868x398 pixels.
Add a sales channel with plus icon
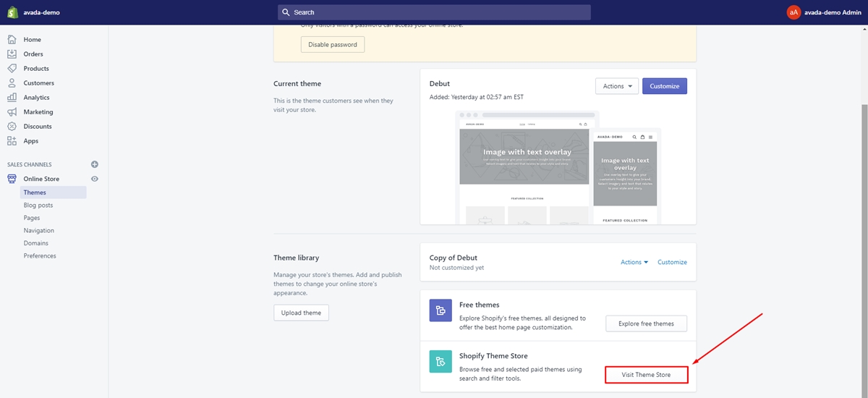point(95,164)
